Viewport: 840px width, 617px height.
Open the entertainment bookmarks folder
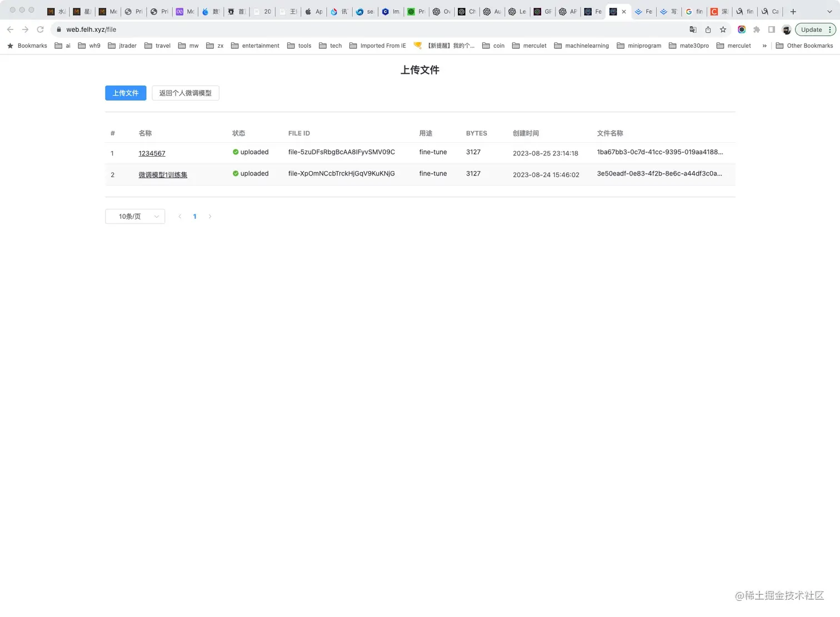(255, 46)
